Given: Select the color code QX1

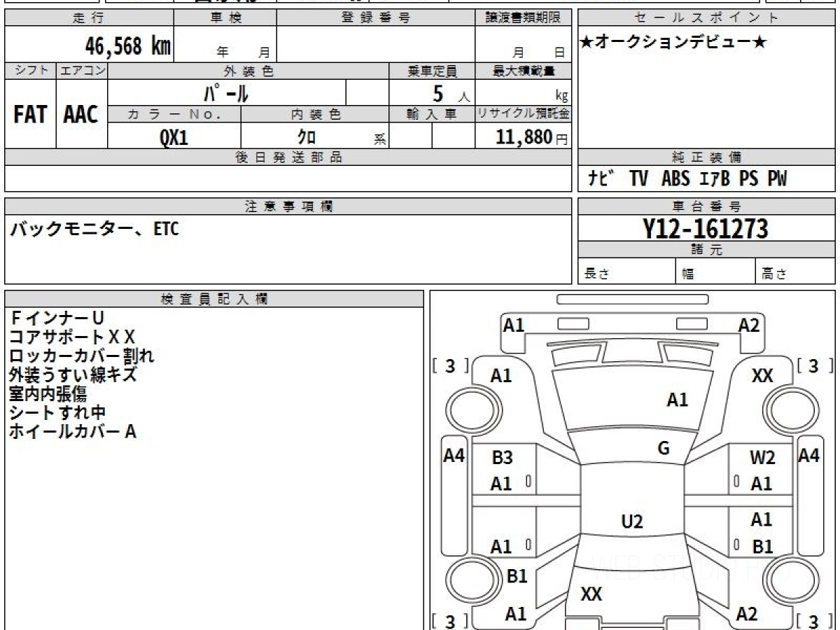Looking at the screenshot, I should (174, 136).
